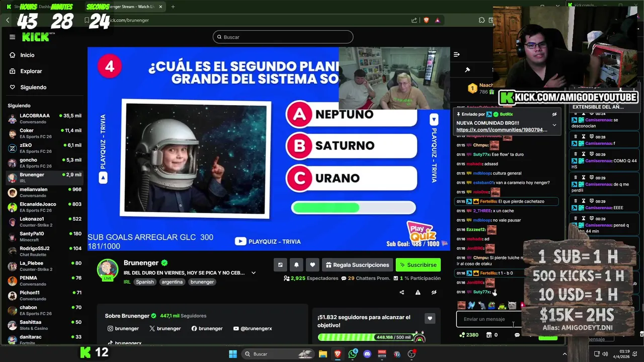Open the new browser tab plus button
Screen dimensions: 644x362
tap(173, 7)
